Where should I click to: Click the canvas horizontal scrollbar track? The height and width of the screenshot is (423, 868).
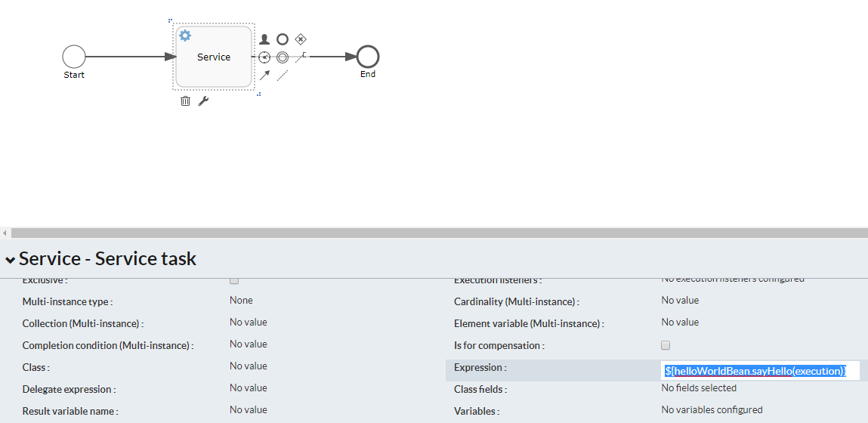(x=439, y=233)
